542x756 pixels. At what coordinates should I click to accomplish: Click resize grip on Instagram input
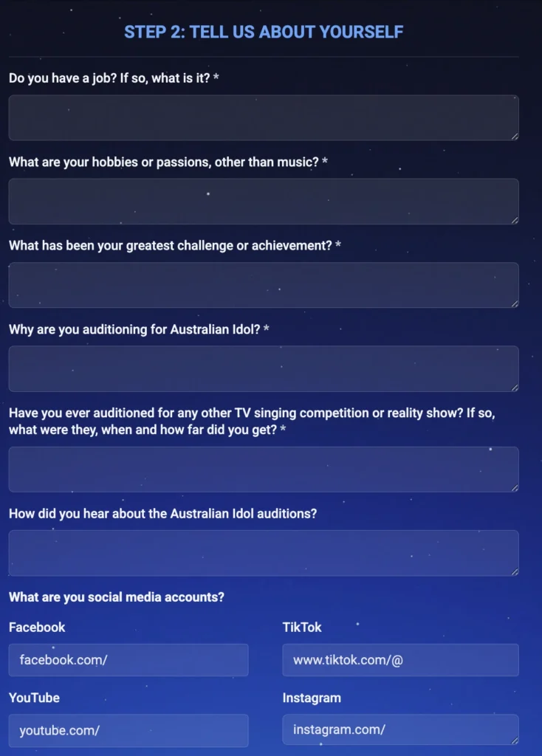515,740
